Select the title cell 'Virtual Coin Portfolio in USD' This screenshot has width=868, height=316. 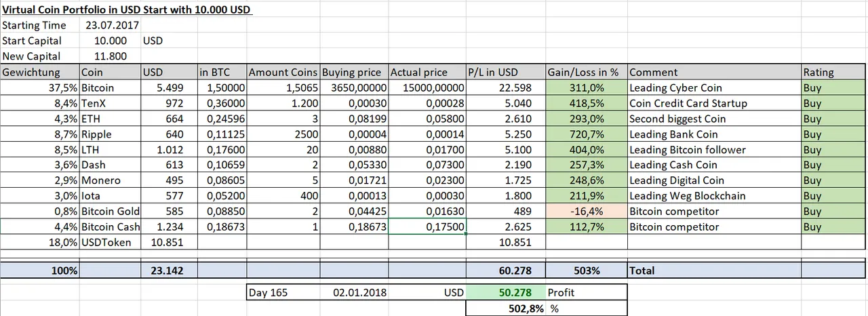[127, 11]
